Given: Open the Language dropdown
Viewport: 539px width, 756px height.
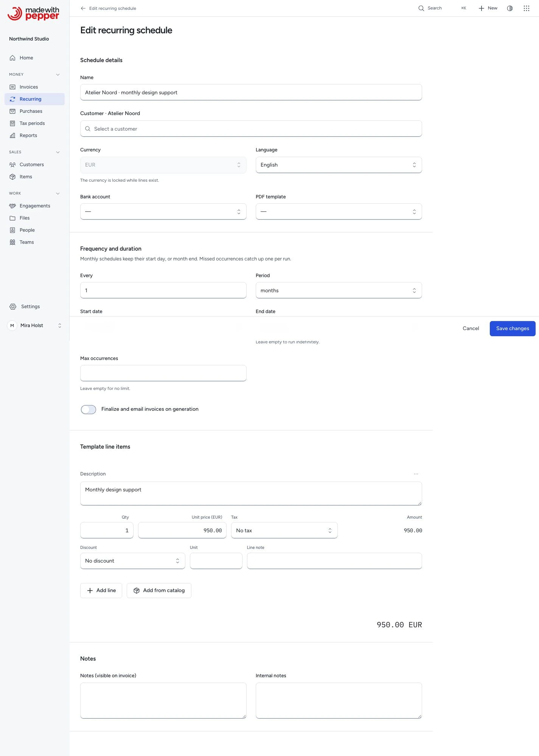Looking at the screenshot, I should pyautogui.click(x=339, y=165).
